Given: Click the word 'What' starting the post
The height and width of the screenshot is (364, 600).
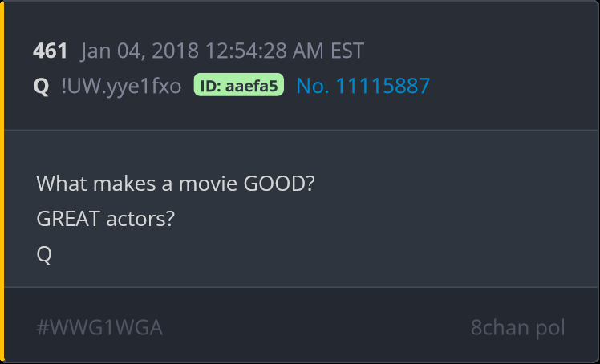Looking at the screenshot, I should pyautogui.click(x=62, y=184).
